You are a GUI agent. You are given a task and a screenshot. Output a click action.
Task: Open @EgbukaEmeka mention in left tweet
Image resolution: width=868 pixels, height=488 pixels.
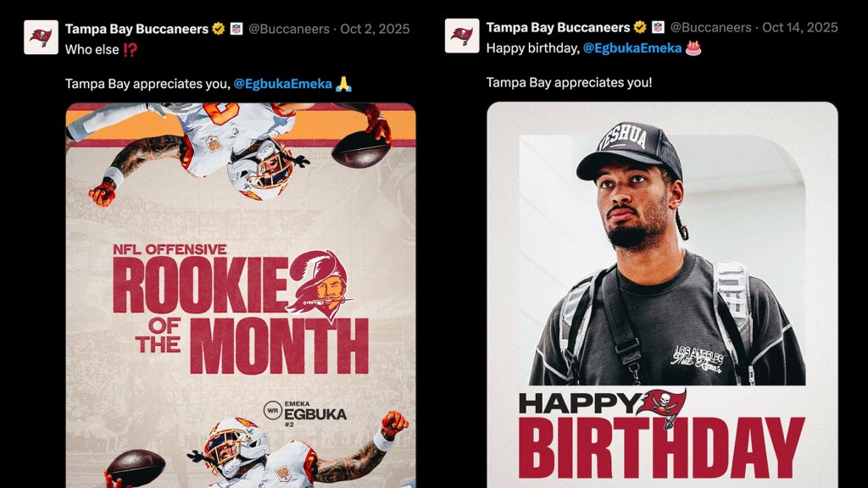(283, 84)
